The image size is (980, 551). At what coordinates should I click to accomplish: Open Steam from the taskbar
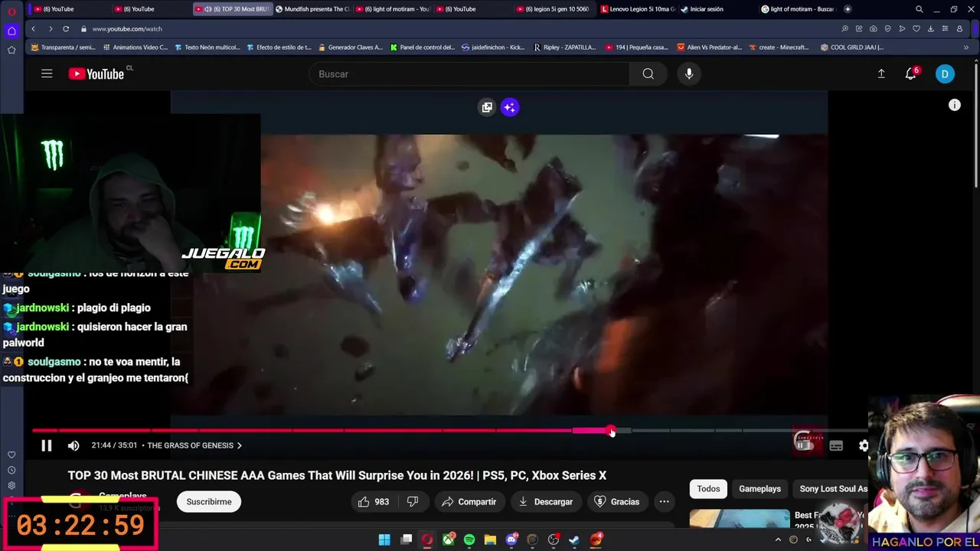pos(574,540)
